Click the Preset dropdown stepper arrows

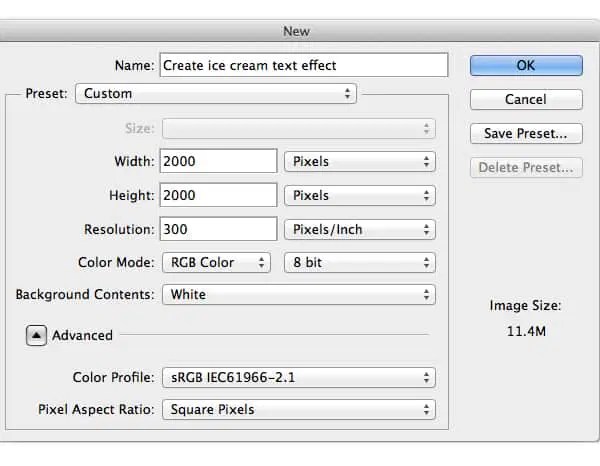click(x=348, y=94)
